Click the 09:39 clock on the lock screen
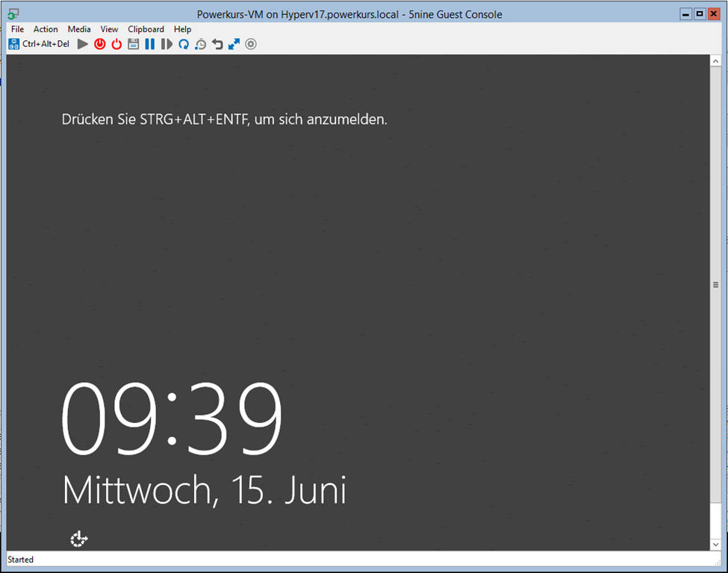728x573 pixels. 172,418
